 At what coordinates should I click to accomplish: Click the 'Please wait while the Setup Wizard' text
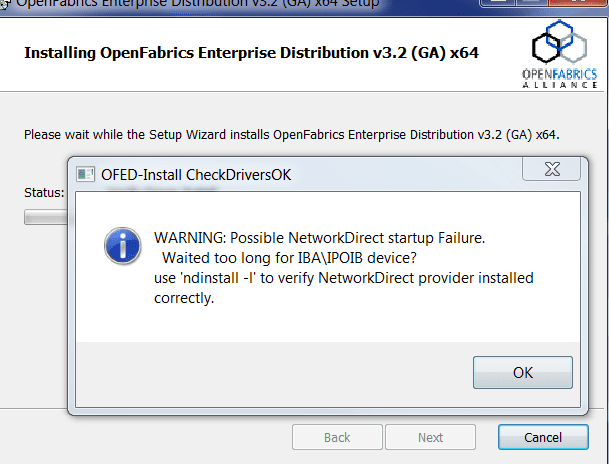click(x=291, y=133)
